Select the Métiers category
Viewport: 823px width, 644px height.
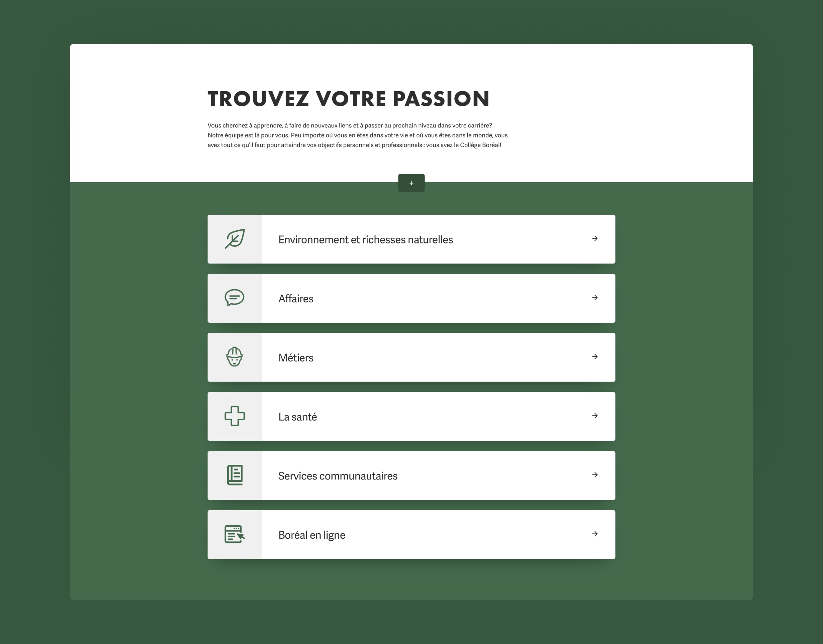(x=296, y=358)
